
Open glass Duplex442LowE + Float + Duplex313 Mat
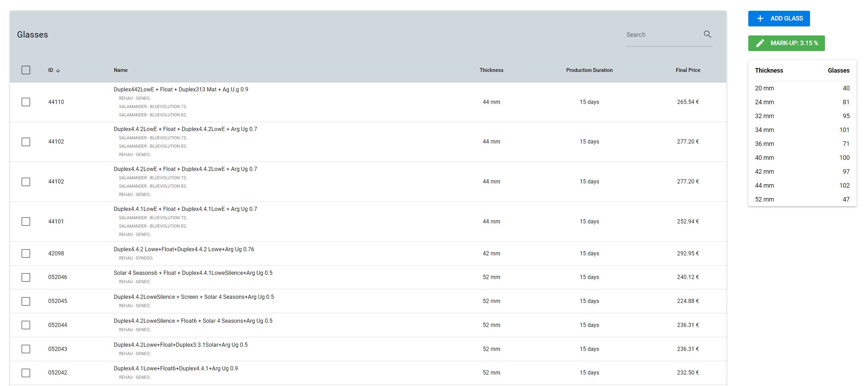point(181,89)
